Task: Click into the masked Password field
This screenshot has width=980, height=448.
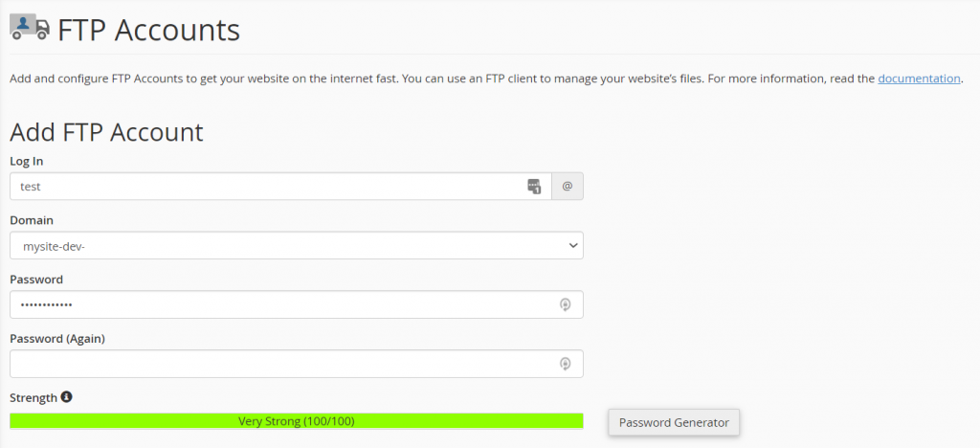Action: coord(278,304)
